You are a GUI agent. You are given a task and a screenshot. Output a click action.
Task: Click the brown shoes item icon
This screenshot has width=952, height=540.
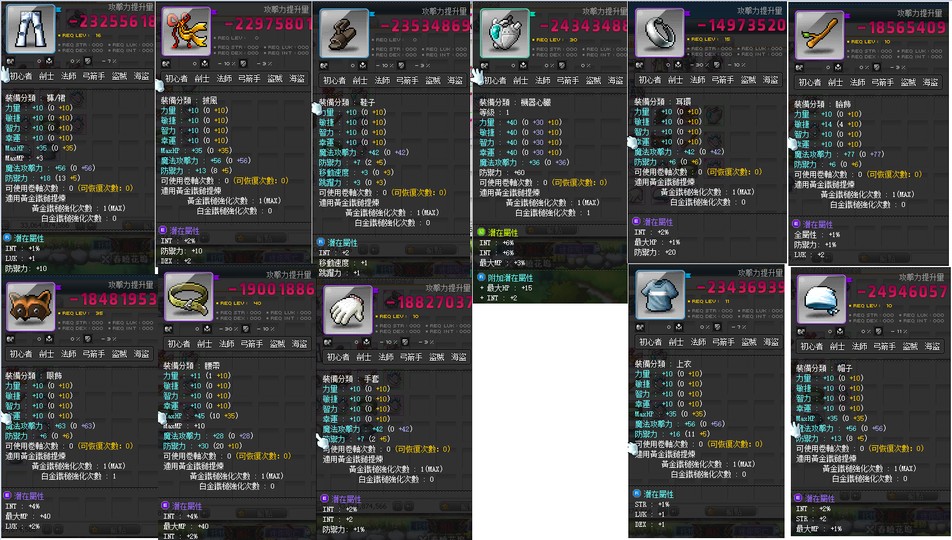[344, 33]
